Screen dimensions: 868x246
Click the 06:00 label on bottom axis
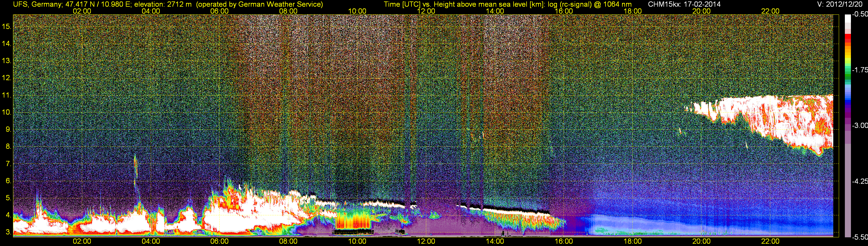(x=219, y=241)
